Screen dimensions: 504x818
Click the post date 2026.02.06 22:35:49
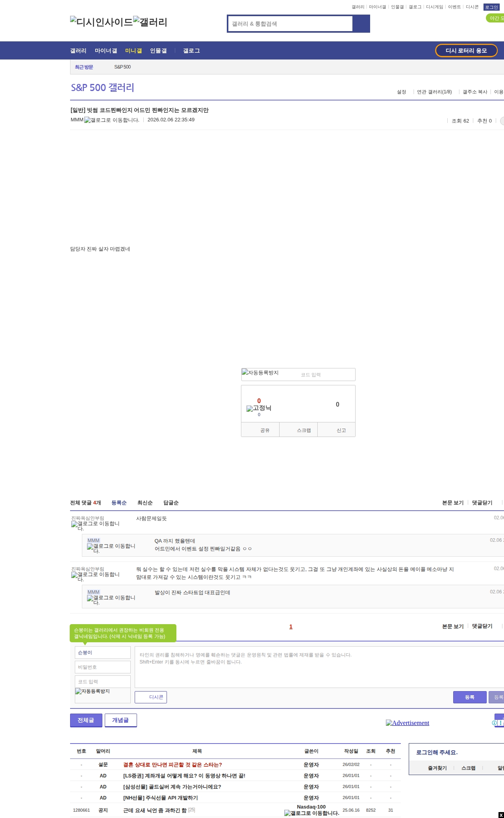click(x=171, y=120)
